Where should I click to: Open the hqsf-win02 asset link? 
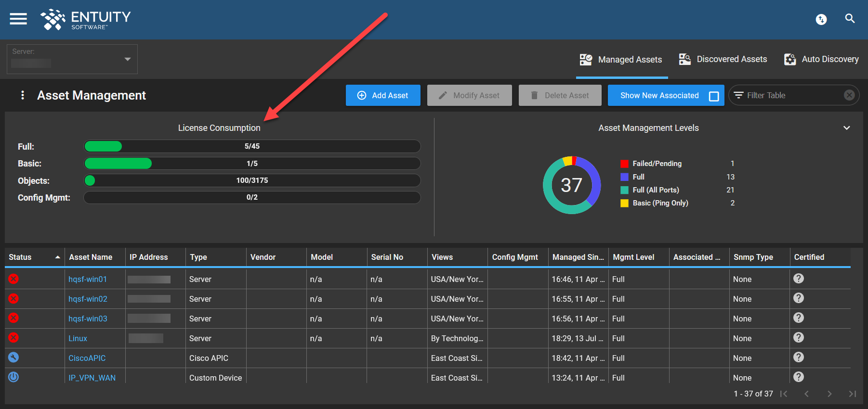(88, 299)
